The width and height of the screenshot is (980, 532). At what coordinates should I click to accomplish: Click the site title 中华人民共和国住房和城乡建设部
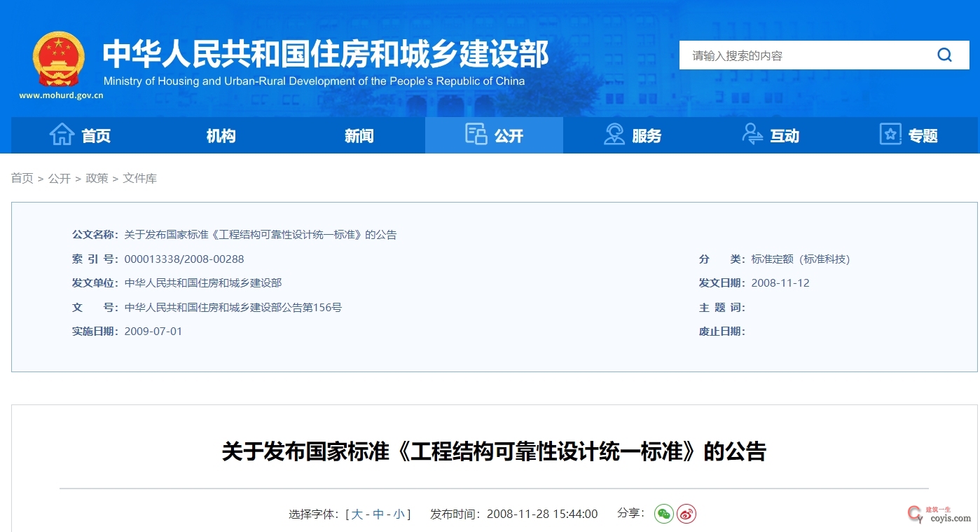click(x=326, y=54)
